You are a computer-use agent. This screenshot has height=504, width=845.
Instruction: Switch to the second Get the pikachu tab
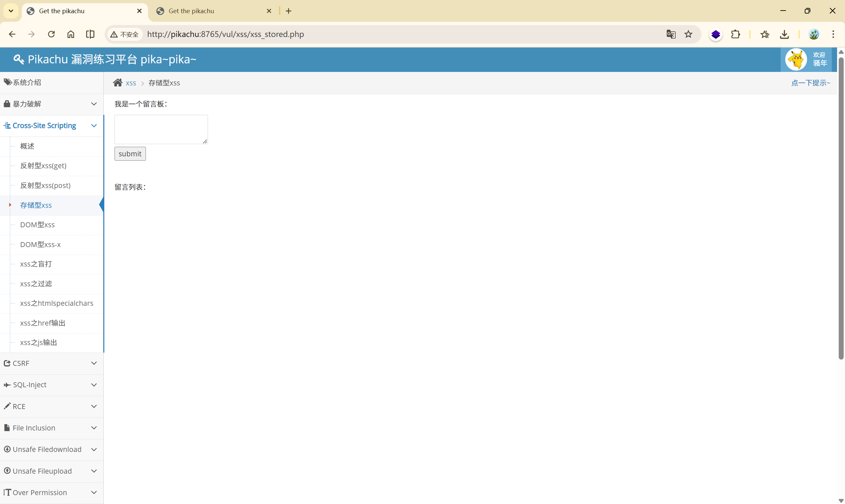point(191,11)
